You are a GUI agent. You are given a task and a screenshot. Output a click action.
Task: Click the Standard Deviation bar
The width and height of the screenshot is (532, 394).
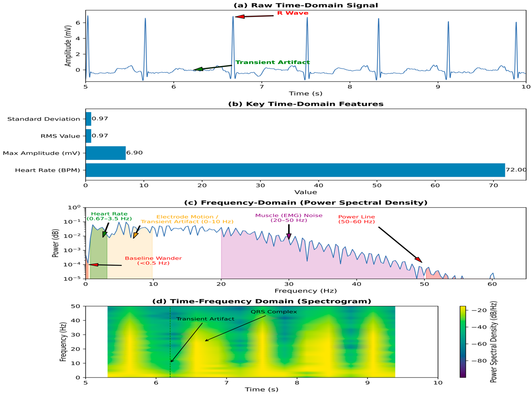pos(88,119)
